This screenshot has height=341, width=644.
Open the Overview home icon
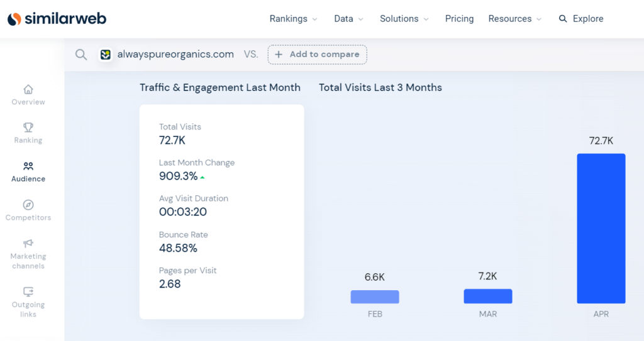pos(28,89)
